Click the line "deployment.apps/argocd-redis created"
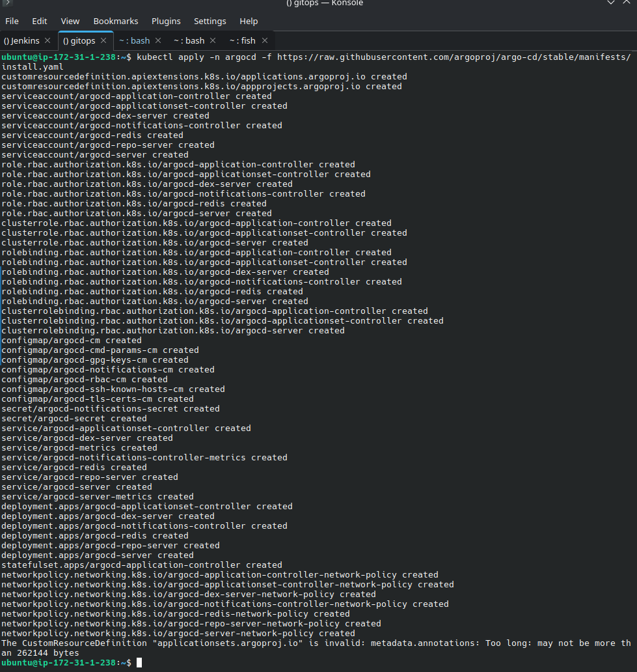The image size is (637, 672). click(x=95, y=536)
